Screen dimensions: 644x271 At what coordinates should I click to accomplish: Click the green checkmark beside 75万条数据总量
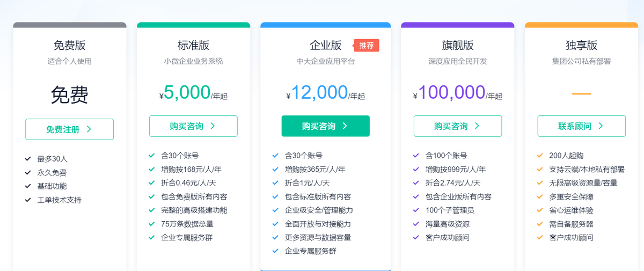(152, 224)
